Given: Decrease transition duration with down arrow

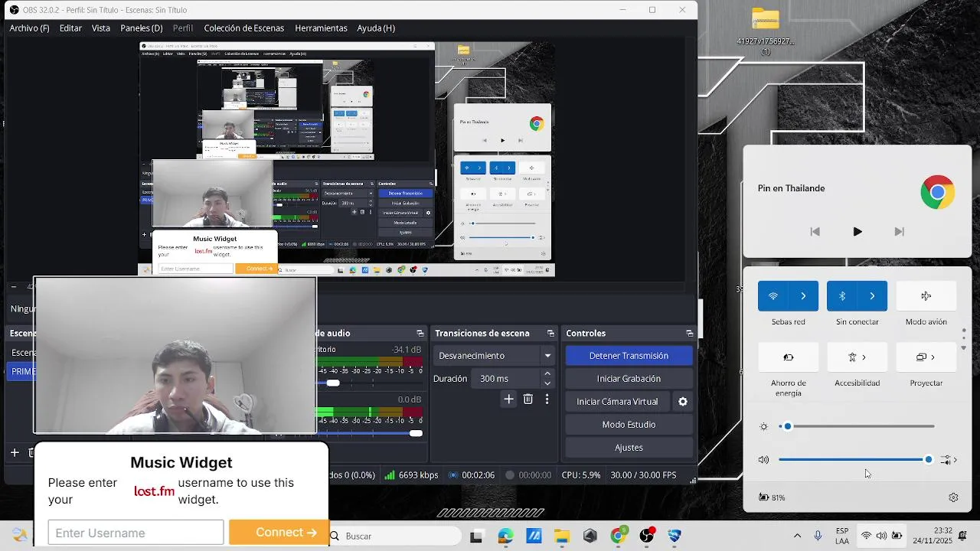Looking at the screenshot, I should pyautogui.click(x=547, y=383).
